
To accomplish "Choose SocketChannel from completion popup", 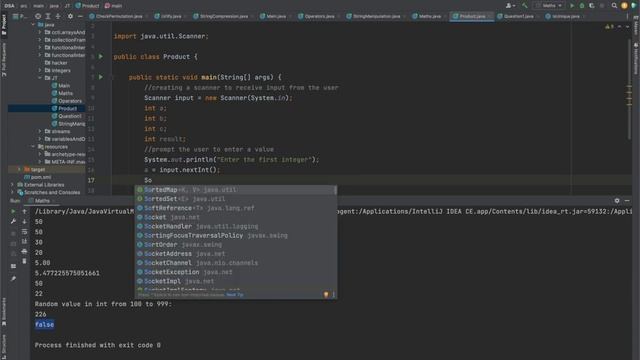I will coord(235,263).
